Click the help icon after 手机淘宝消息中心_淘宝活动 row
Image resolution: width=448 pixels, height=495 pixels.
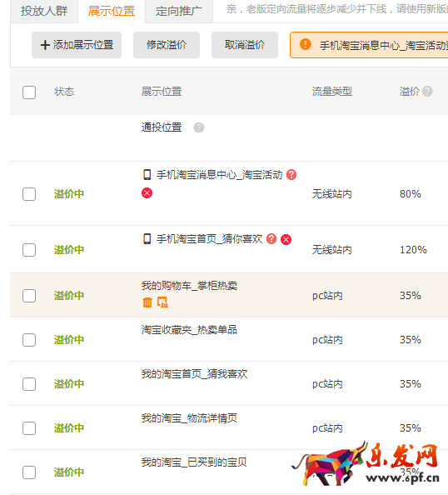click(x=291, y=174)
